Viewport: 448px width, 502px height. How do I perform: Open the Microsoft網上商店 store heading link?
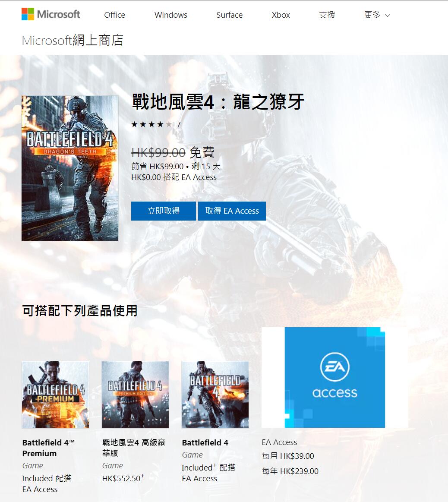coord(73,40)
